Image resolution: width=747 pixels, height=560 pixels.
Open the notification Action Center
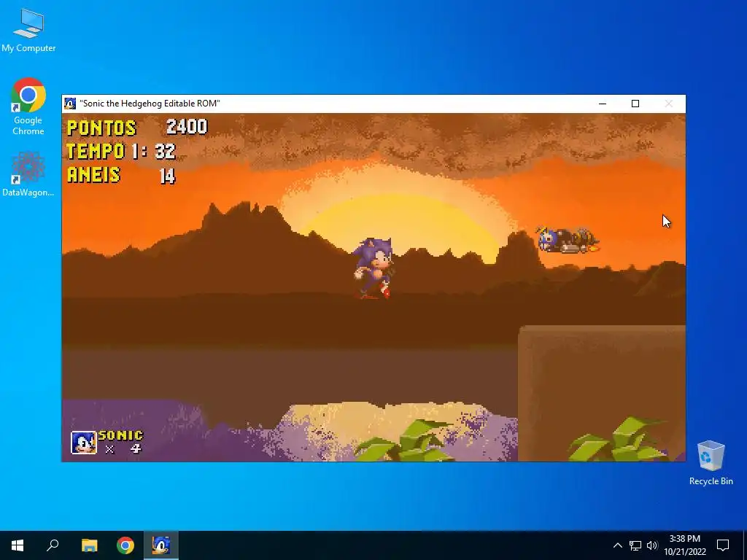[723, 545]
